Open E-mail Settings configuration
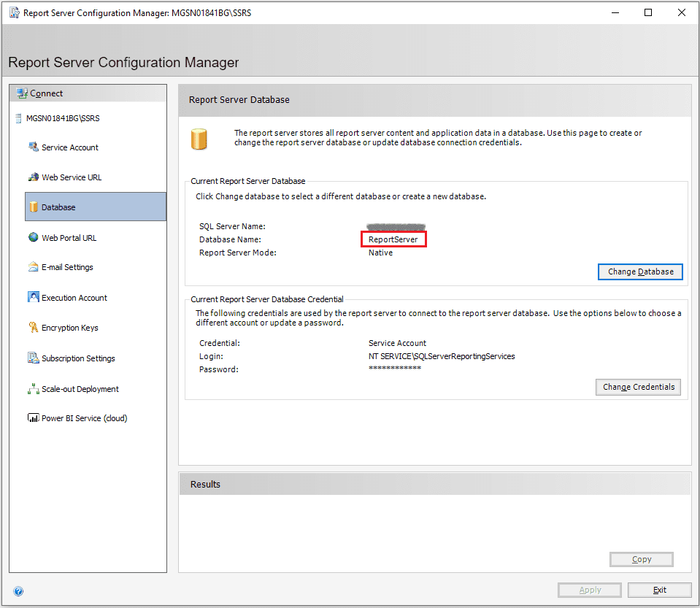This screenshot has height=608, width=700. [66, 267]
